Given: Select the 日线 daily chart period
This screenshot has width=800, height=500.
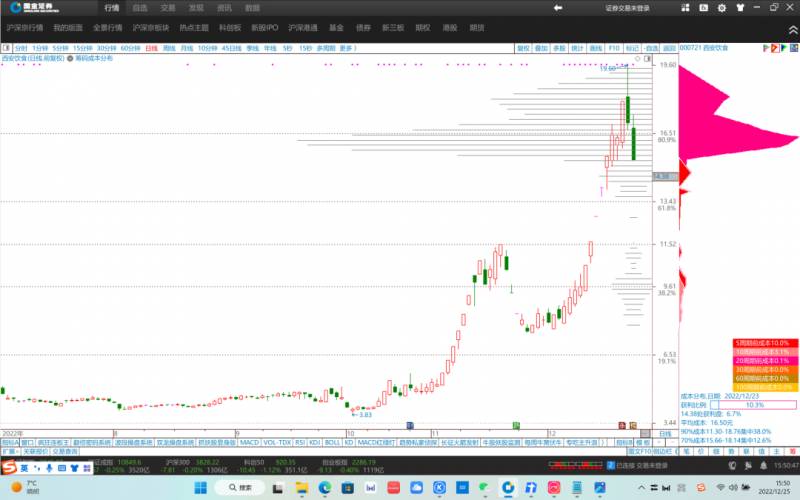Looking at the screenshot, I should click(152, 48).
